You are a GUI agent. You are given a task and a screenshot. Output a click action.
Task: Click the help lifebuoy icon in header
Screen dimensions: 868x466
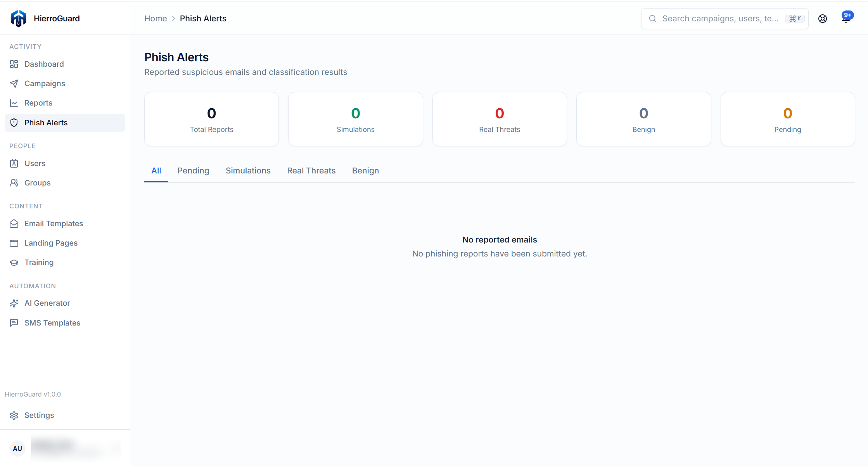(x=823, y=19)
